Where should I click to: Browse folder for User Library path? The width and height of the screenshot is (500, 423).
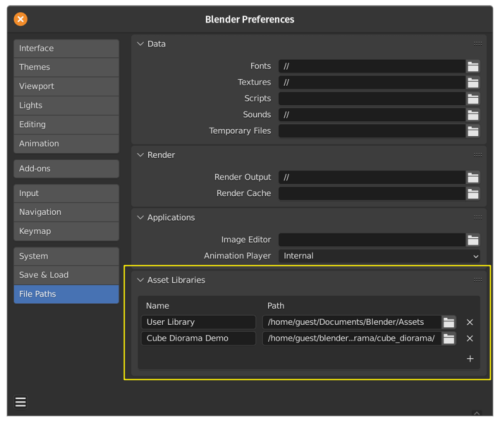(x=449, y=322)
